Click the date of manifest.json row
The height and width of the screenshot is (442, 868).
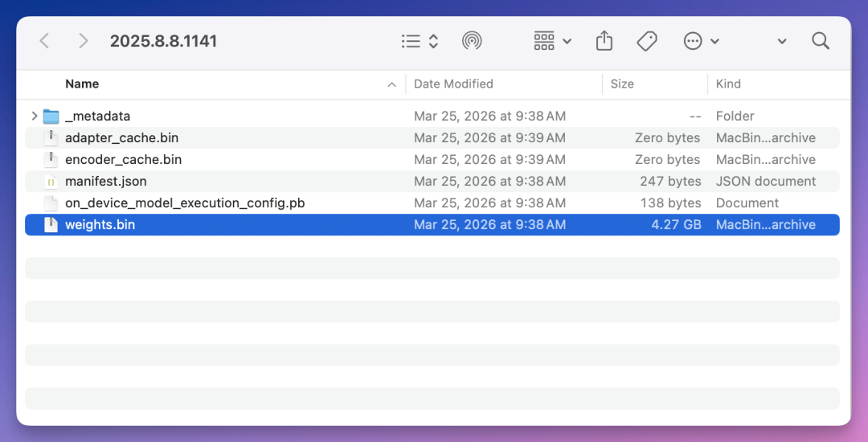click(490, 182)
